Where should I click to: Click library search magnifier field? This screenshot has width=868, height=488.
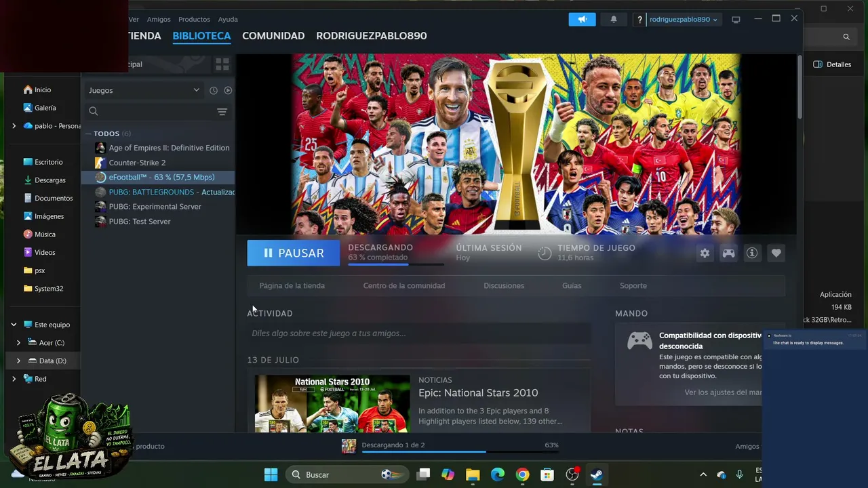(148, 112)
